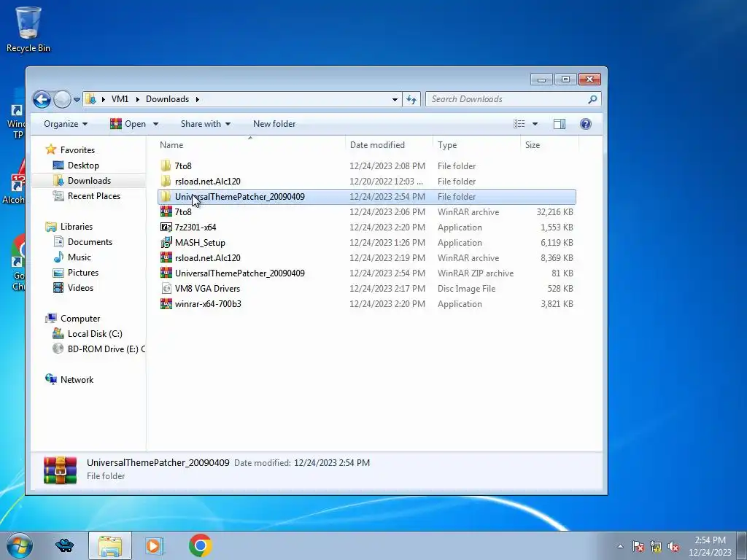This screenshot has height=560, width=747.
Task: Click the Forward navigation arrow button
Action: click(x=62, y=99)
